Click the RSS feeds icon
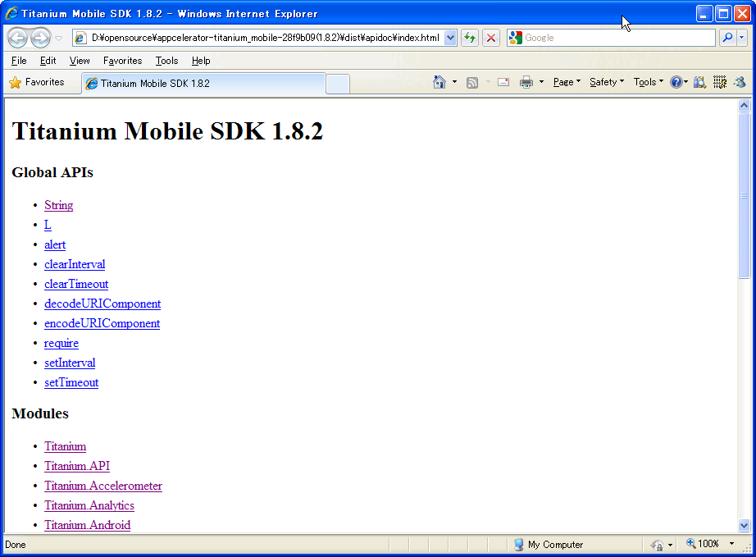 (472, 83)
